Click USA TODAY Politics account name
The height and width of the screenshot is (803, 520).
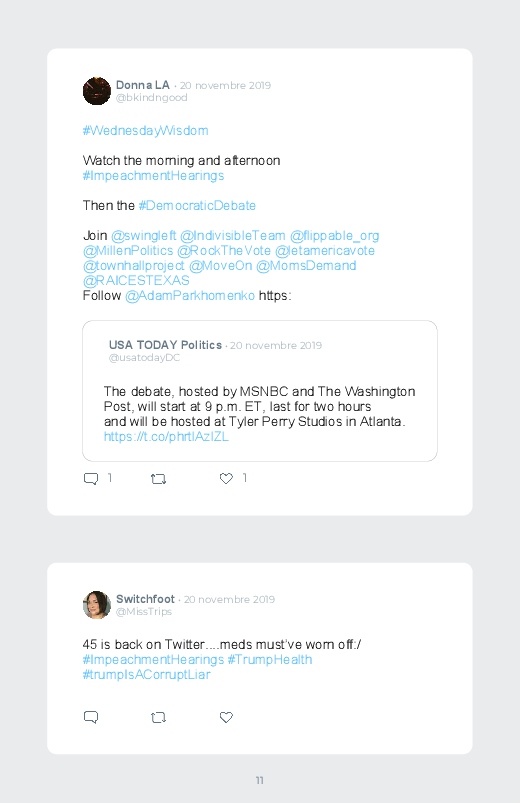[x=165, y=345]
